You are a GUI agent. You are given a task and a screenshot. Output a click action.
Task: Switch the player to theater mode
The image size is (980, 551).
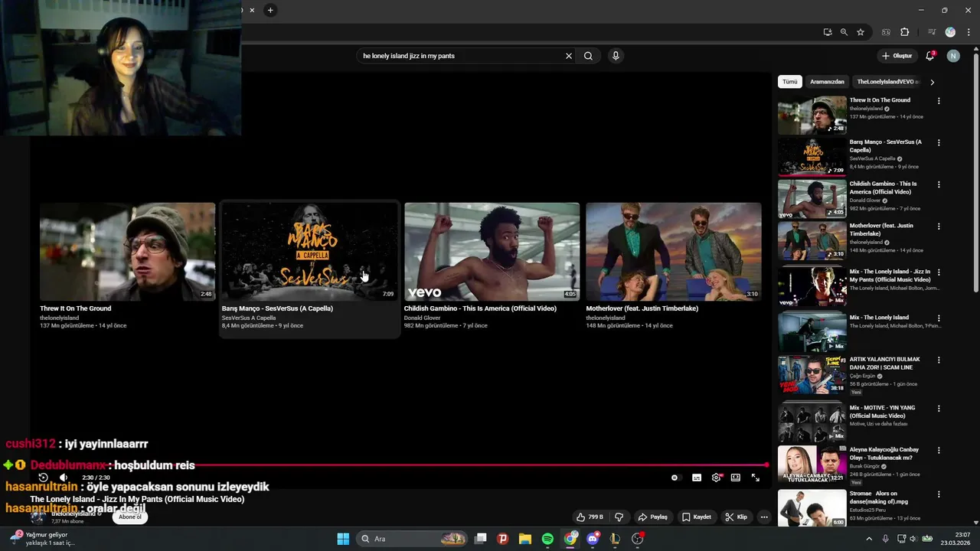(x=736, y=478)
